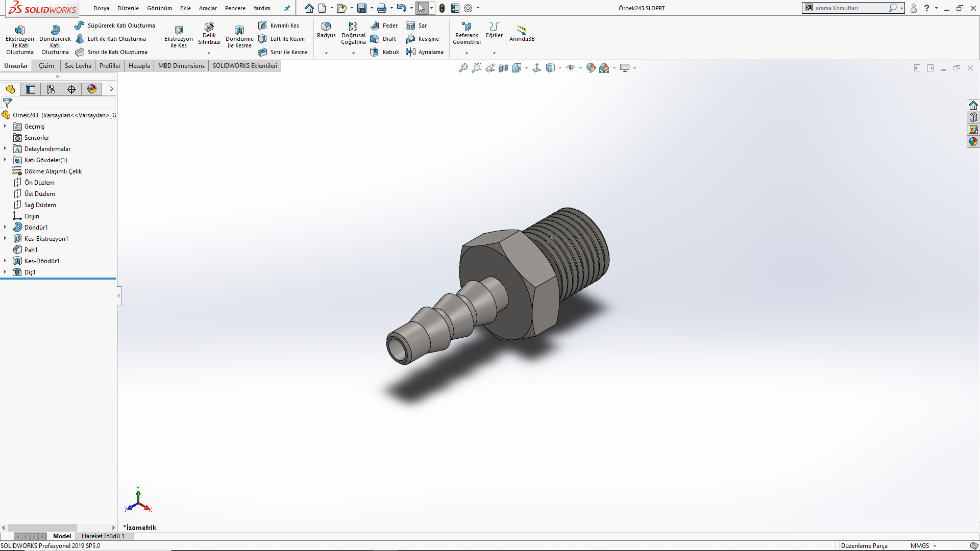Open the ConfigurationManager tab icon
This screenshot has height=551, width=980.
[51, 89]
